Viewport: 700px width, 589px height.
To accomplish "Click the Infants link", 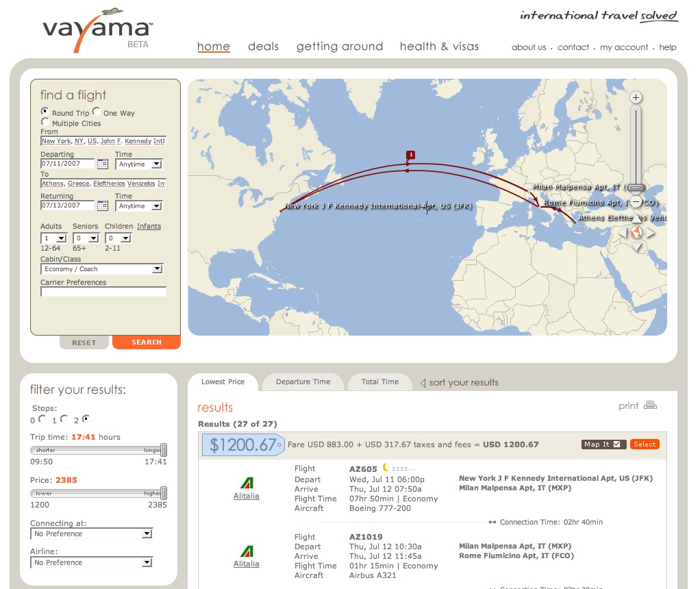I will 149,227.
